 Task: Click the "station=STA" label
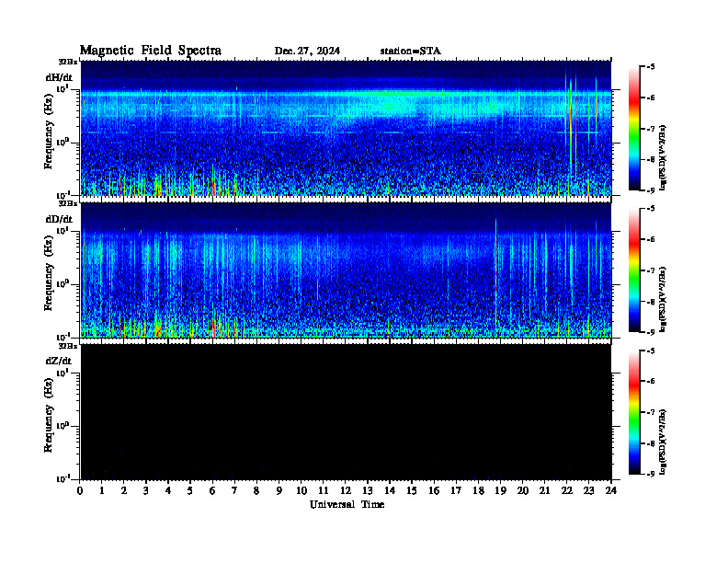click(410, 52)
